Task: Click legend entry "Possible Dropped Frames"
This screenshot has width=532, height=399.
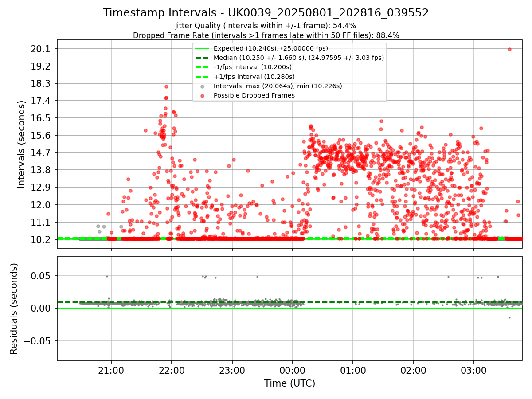Action: click(x=254, y=95)
